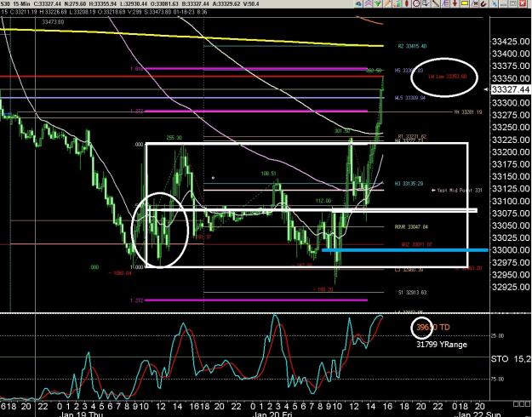Viewport: 532px width, 417px height.
Task: Click the 33425.00 price axis label
Action: pos(511,42)
